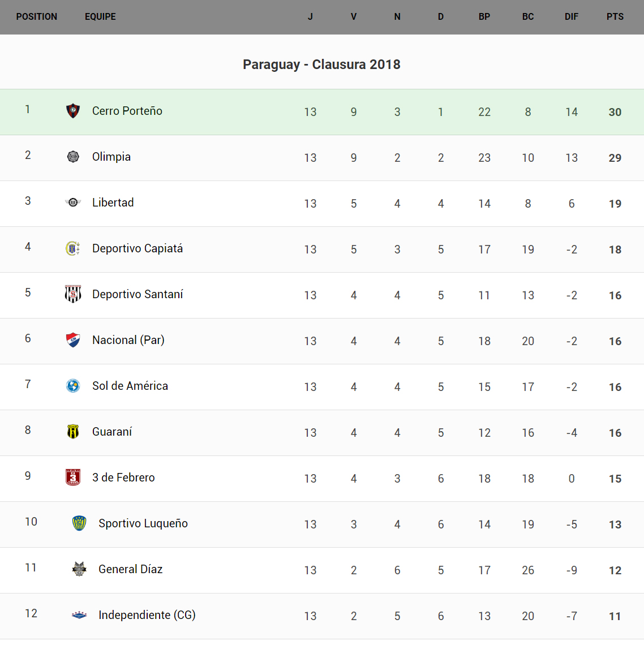Click the Deportivo Capiatá team logo
644x645 pixels.
pyautogui.click(x=73, y=248)
